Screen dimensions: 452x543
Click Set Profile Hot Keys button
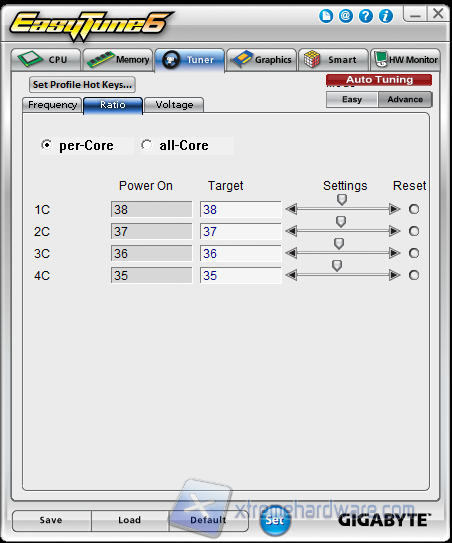(x=82, y=84)
